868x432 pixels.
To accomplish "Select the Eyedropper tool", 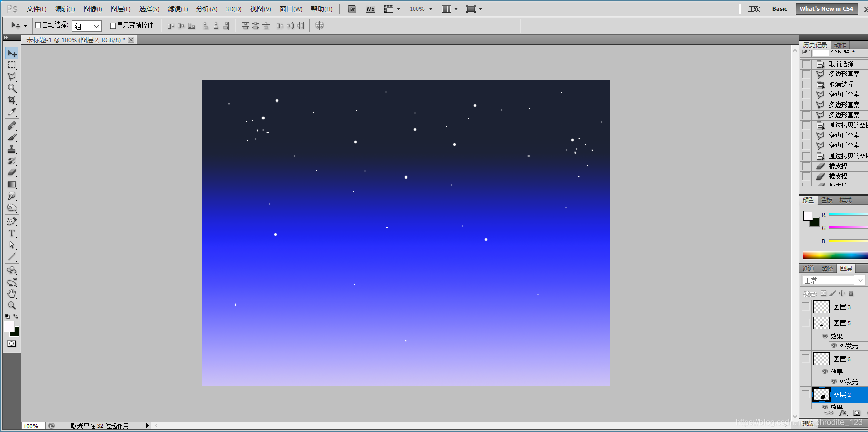I will 12,112.
